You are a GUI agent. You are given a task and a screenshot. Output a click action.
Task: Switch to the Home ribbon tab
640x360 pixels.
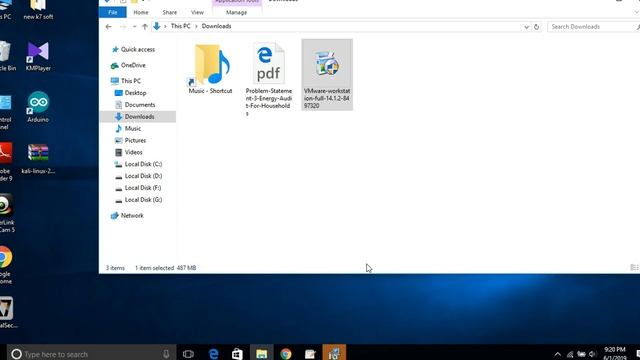click(x=141, y=12)
